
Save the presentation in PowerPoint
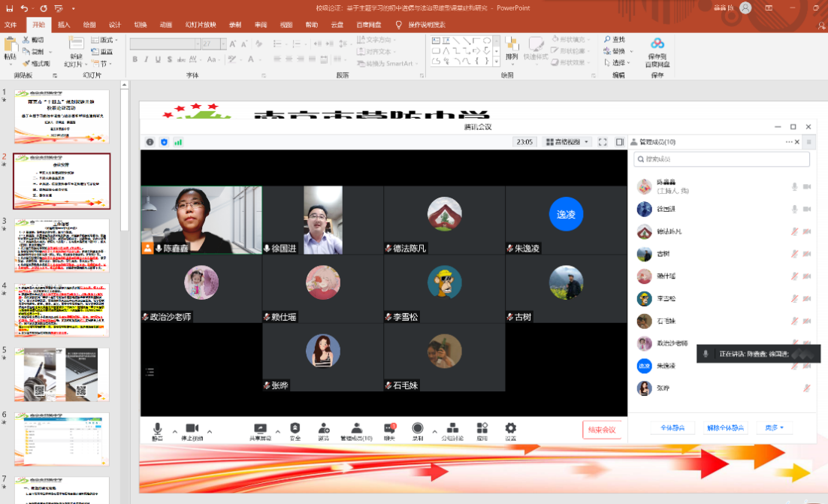(x=10, y=8)
